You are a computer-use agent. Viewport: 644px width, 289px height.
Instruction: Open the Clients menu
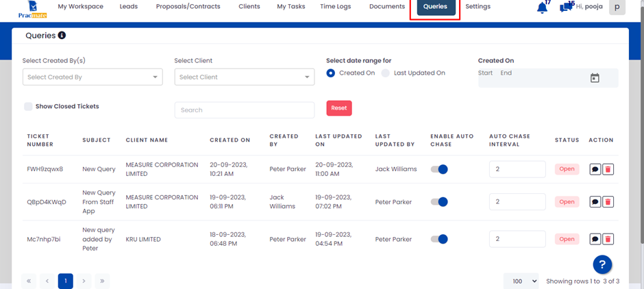tap(249, 7)
